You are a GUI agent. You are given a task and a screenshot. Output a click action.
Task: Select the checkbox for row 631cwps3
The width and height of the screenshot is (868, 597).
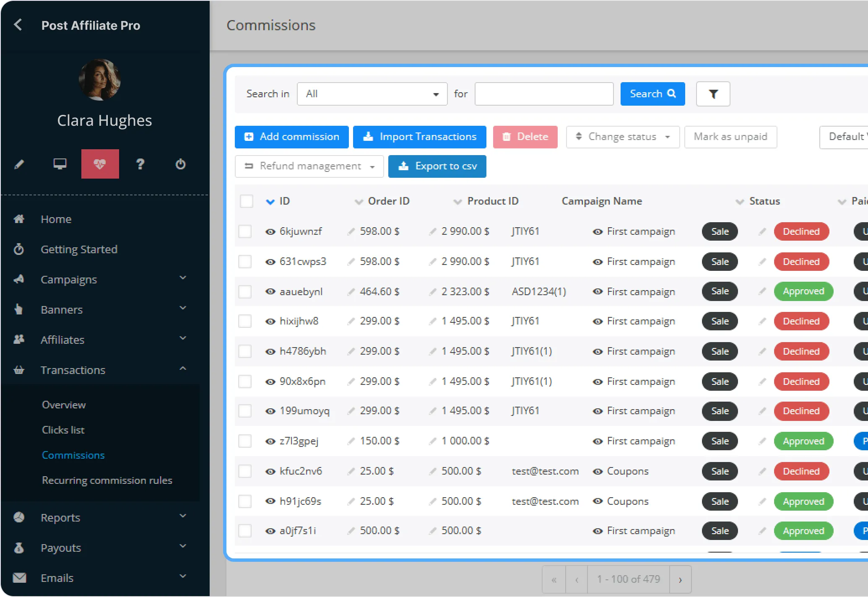point(245,262)
